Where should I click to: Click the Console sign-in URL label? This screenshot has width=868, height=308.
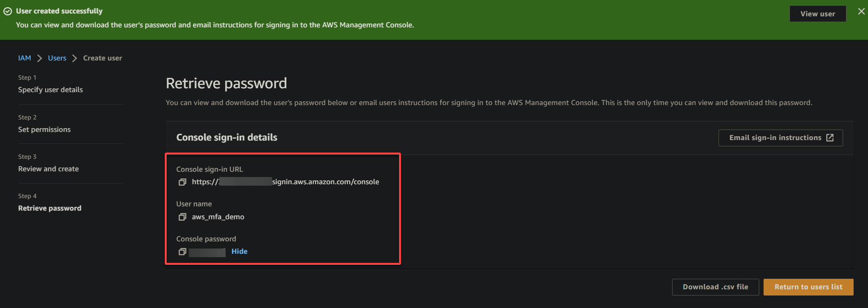point(209,169)
